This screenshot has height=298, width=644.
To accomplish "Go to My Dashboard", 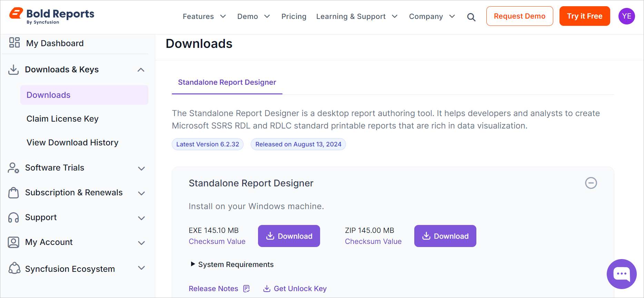I will (x=55, y=43).
